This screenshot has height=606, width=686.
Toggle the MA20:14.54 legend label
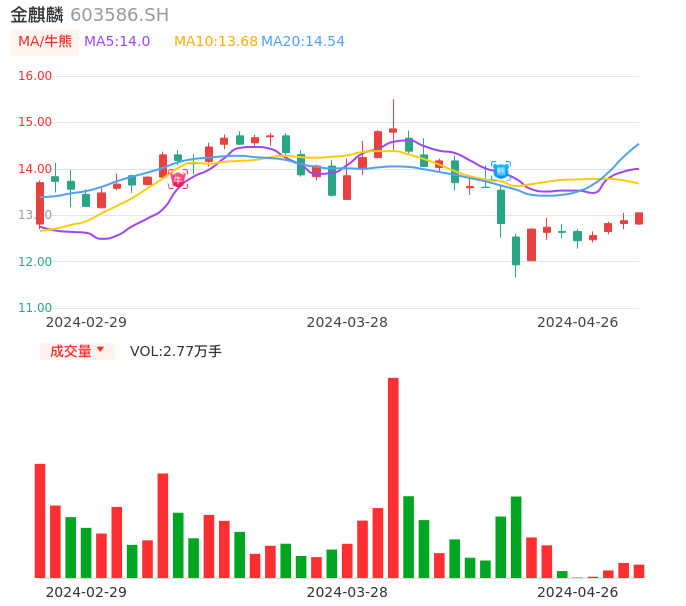click(303, 42)
